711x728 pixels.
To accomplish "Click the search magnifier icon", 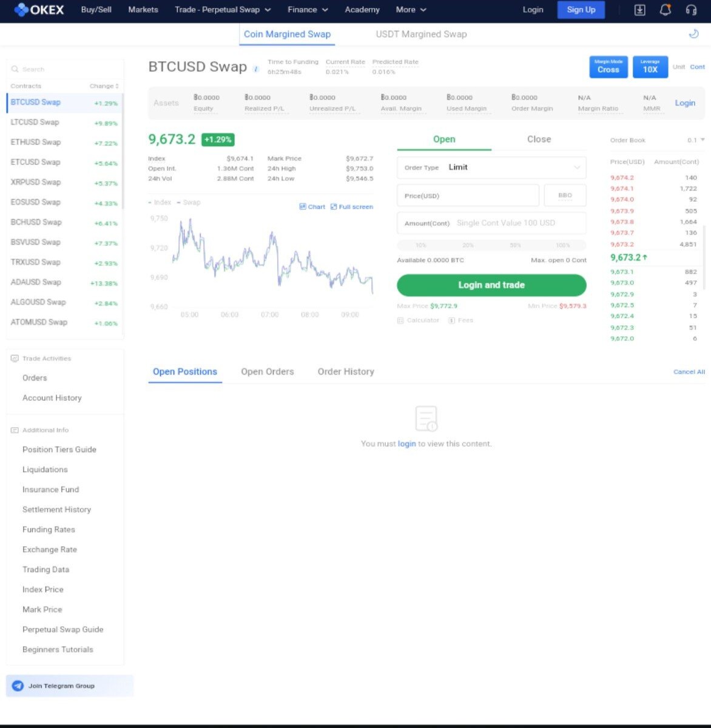I will point(15,69).
